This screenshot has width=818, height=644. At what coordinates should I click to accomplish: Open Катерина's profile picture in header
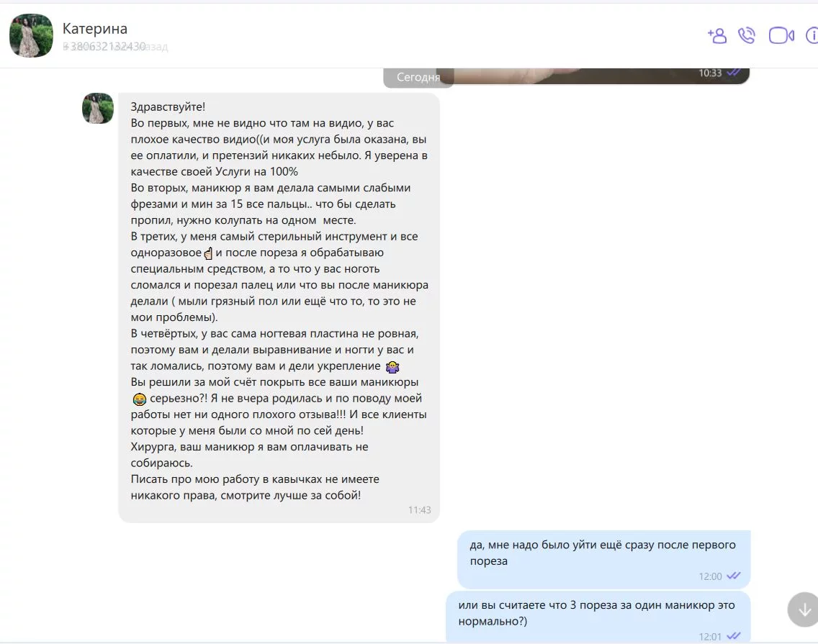(31, 35)
